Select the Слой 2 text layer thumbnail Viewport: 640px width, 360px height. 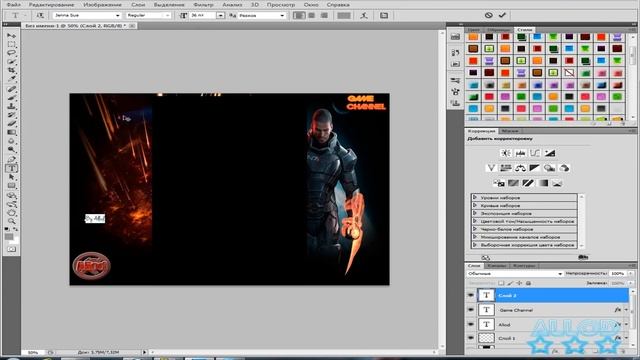pos(486,295)
